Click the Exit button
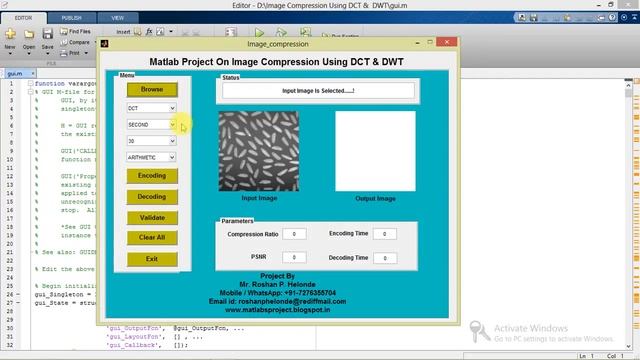Screen dimensions: 640x360 [152, 259]
